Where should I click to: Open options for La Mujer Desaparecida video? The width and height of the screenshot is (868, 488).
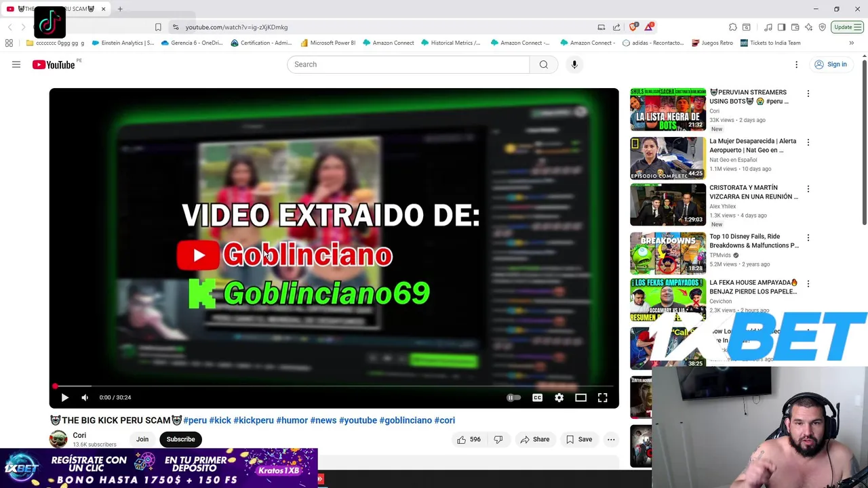[808, 142]
